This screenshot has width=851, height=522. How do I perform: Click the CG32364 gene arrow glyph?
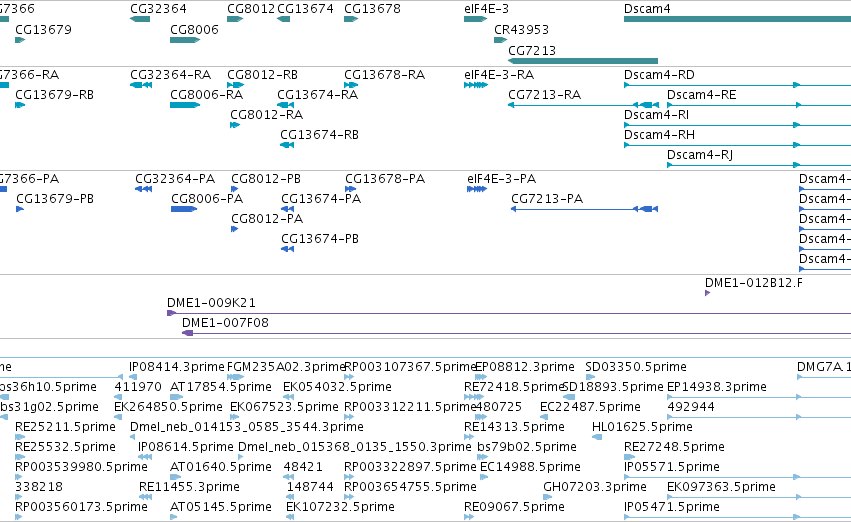(x=140, y=19)
